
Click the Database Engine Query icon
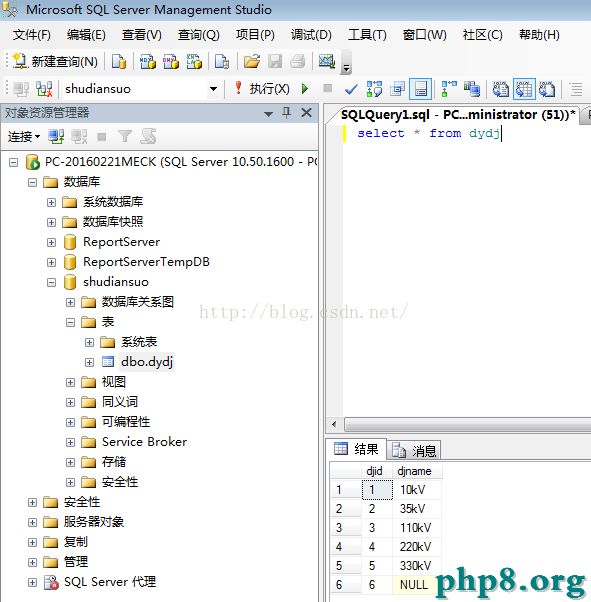(119, 61)
